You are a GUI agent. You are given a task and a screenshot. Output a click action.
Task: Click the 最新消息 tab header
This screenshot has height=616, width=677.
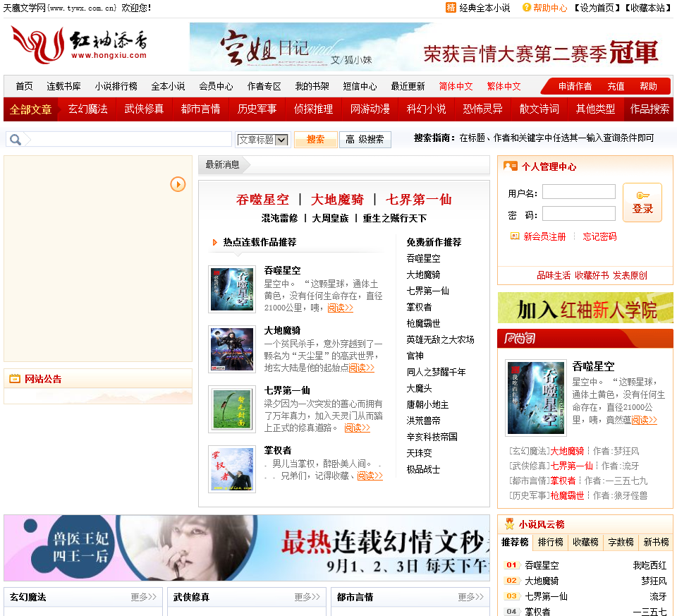[222, 164]
